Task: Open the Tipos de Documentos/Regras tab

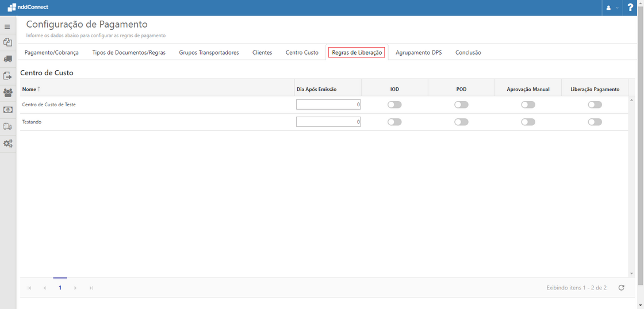Action: click(129, 52)
